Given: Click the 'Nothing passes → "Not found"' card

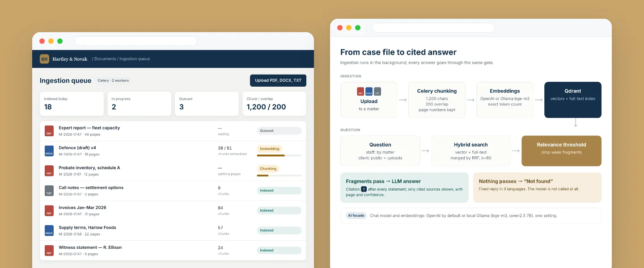Looking at the screenshot, I should click(538, 188).
